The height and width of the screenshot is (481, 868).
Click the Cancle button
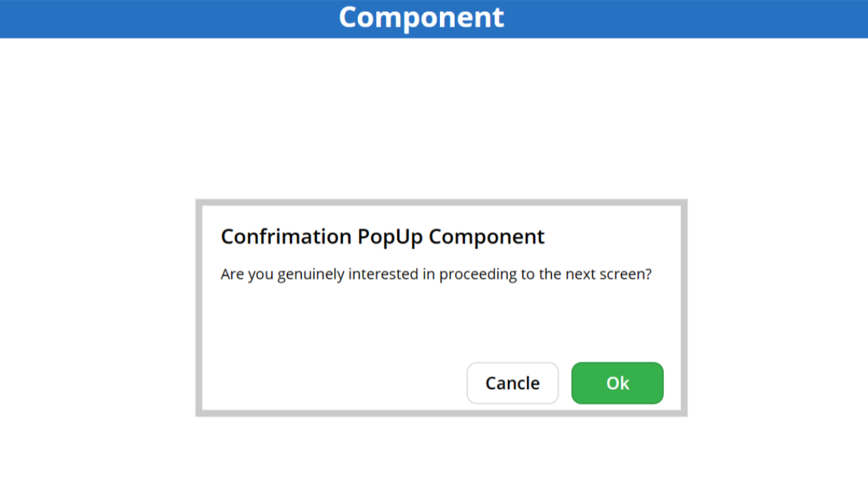512,383
